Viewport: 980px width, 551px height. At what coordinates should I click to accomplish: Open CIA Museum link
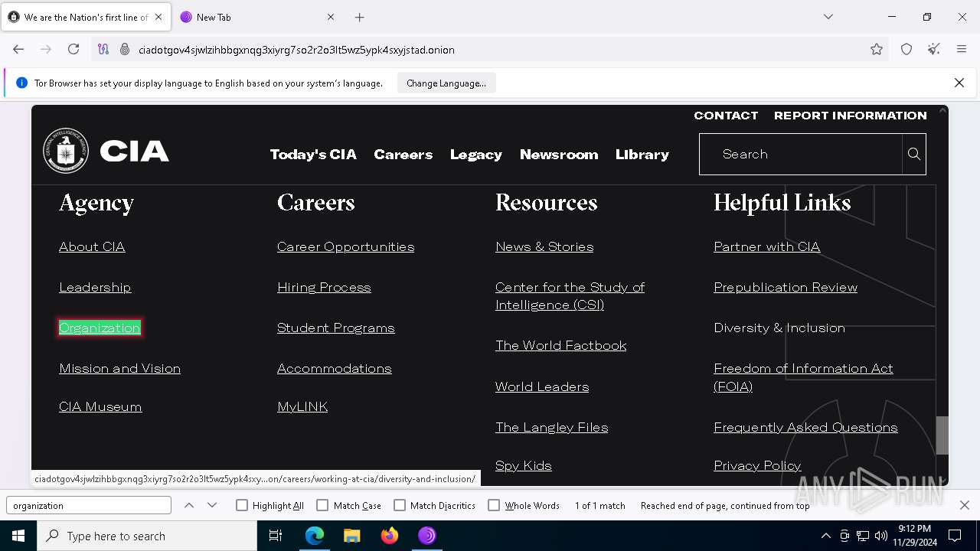point(100,406)
